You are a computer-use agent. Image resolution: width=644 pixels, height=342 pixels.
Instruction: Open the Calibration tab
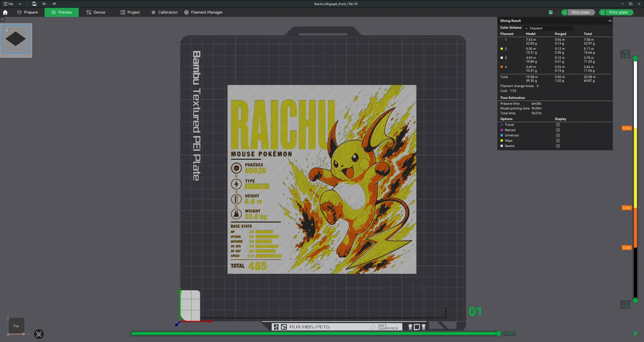coord(164,12)
